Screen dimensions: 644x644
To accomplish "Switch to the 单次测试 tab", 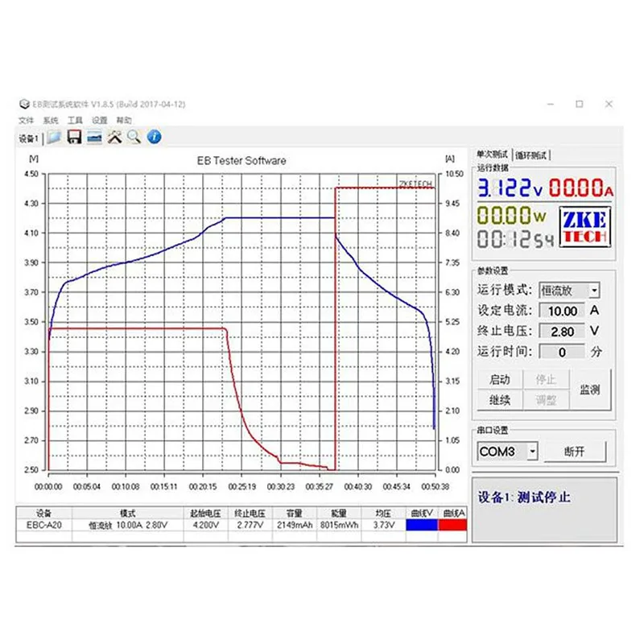I will 492,155.
